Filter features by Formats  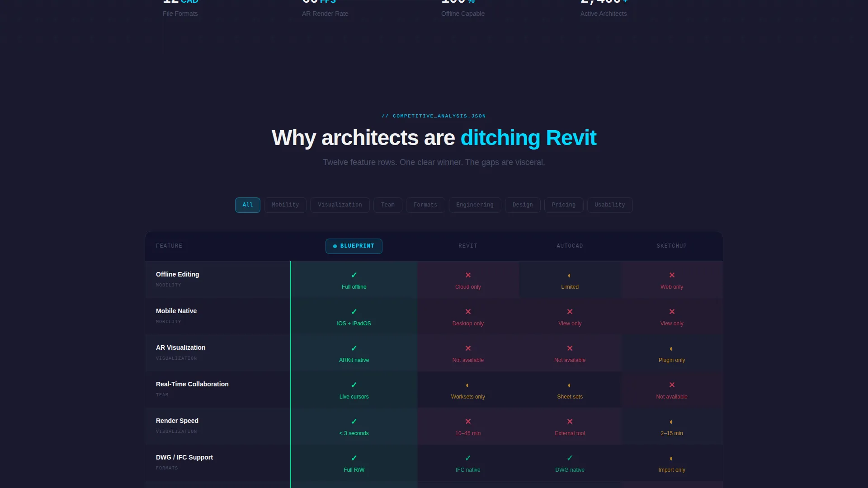tap(425, 205)
